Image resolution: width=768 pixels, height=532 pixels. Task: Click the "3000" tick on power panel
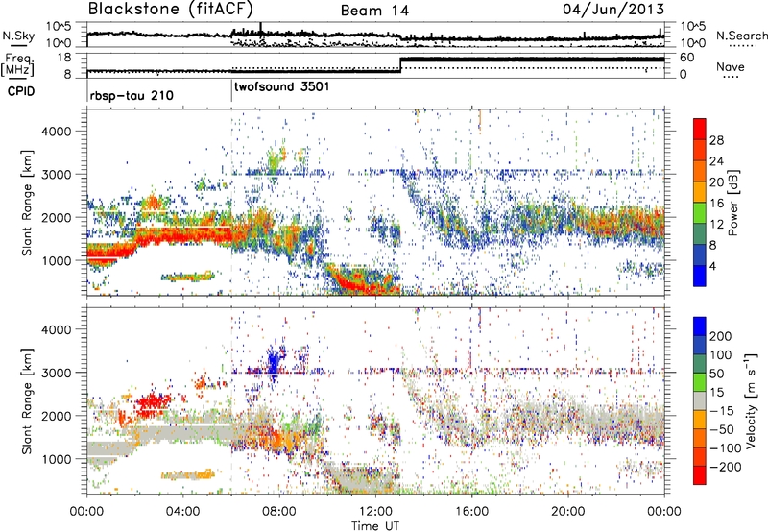tap(56, 175)
